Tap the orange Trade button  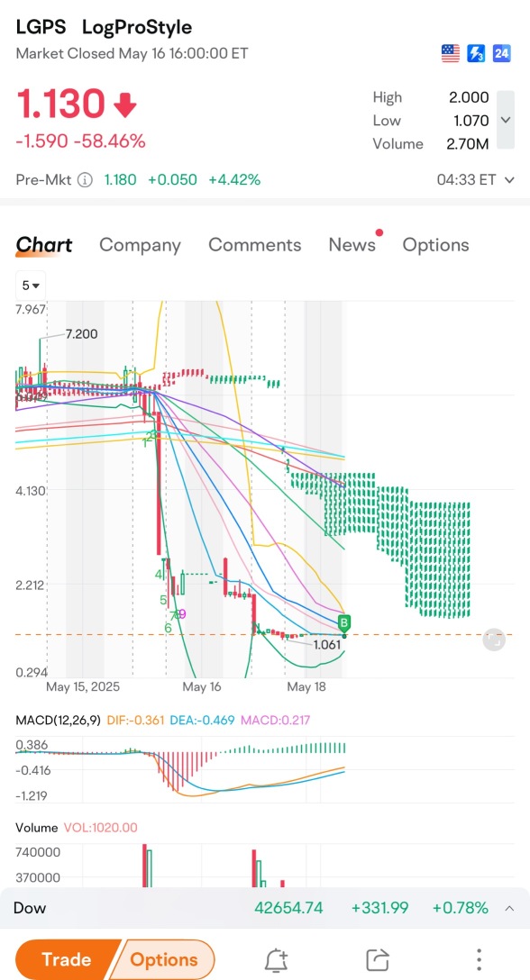67,959
